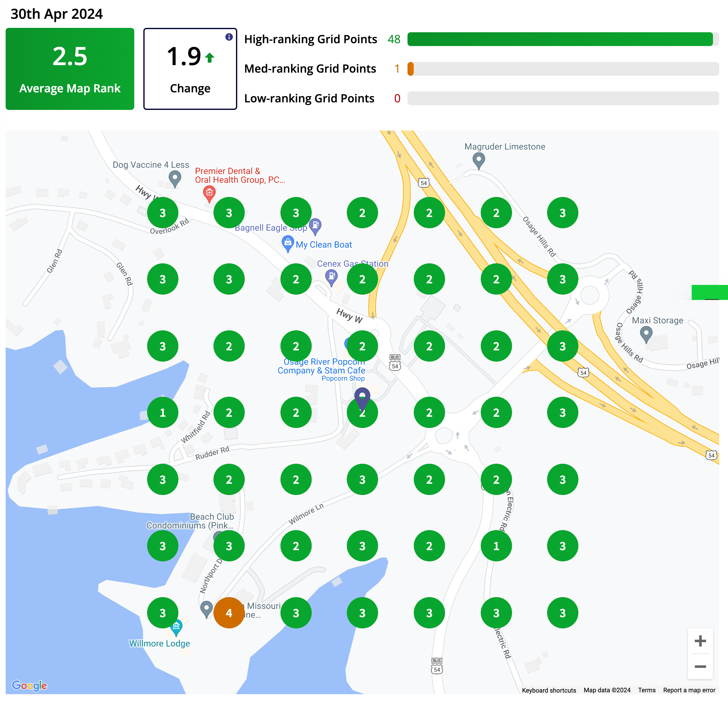This screenshot has width=728, height=707.
Task: Click the Willmore Lodge teal pin
Action: (177, 627)
